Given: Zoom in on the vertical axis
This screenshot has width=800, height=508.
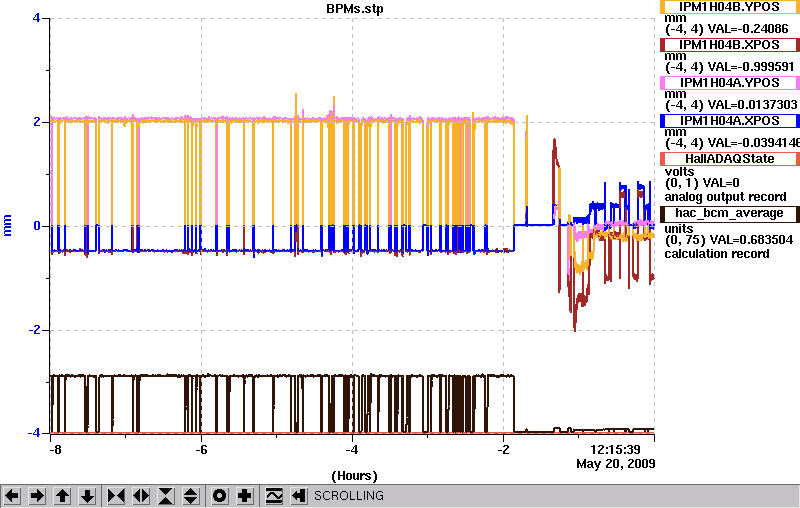Looking at the screenshot, I should coord(166,496).
